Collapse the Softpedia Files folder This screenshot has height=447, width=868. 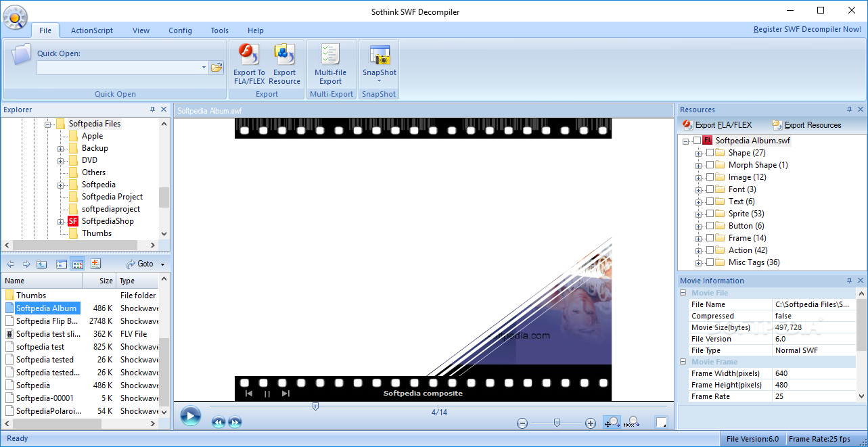[x=48, y=124]
